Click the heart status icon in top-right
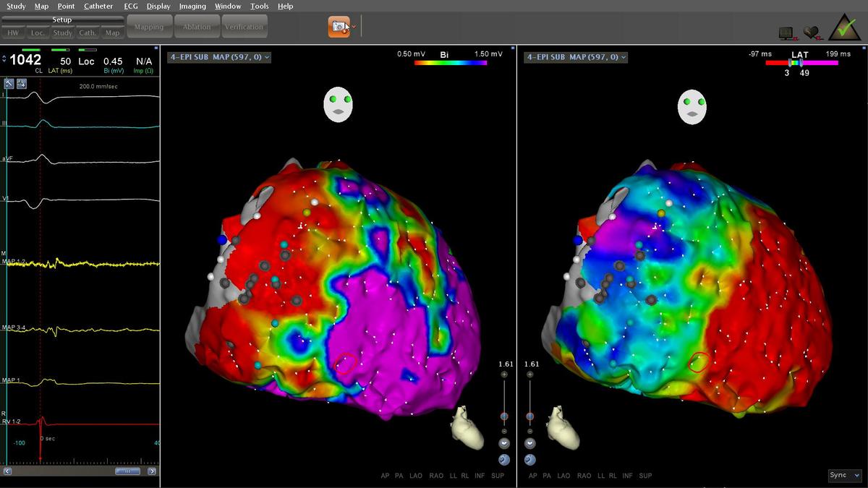 812,32
